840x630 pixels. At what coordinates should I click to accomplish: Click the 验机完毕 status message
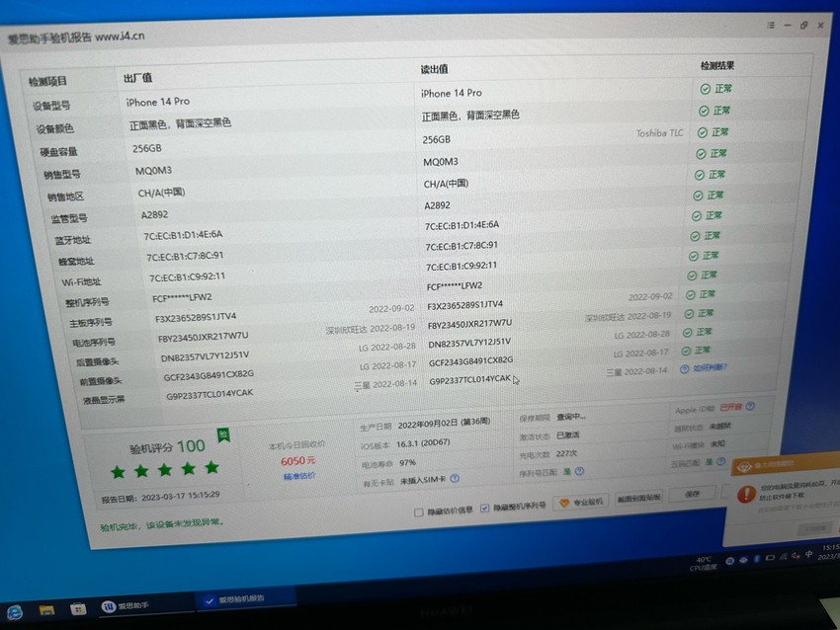(x=161, y=524)
